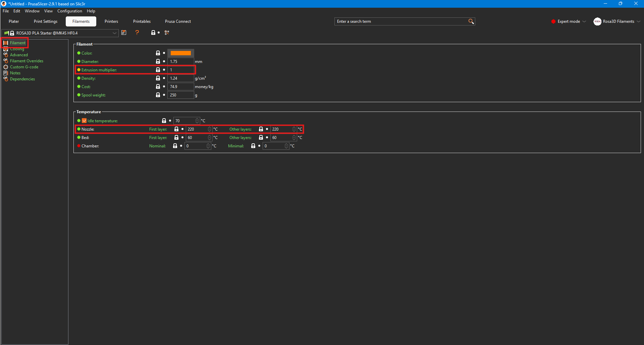644x345 pixels.
Task: Click the Rosa3D Filaments account avatar
Action: coord(597,21)
